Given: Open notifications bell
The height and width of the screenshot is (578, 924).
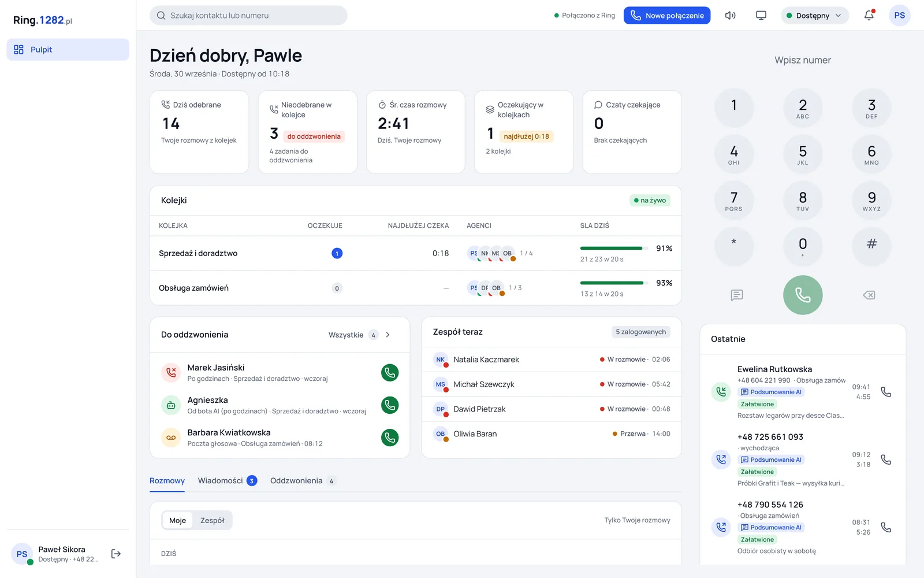Looking at the screenshot, I should [869, 16].
